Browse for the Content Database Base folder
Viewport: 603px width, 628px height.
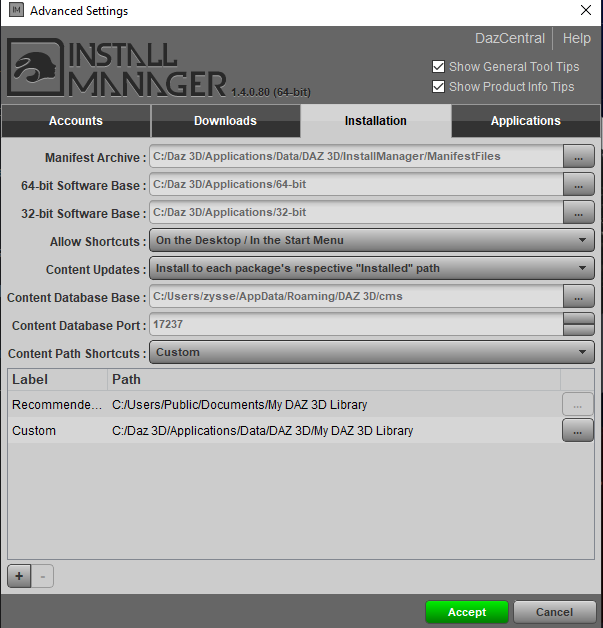pos(578,297)
